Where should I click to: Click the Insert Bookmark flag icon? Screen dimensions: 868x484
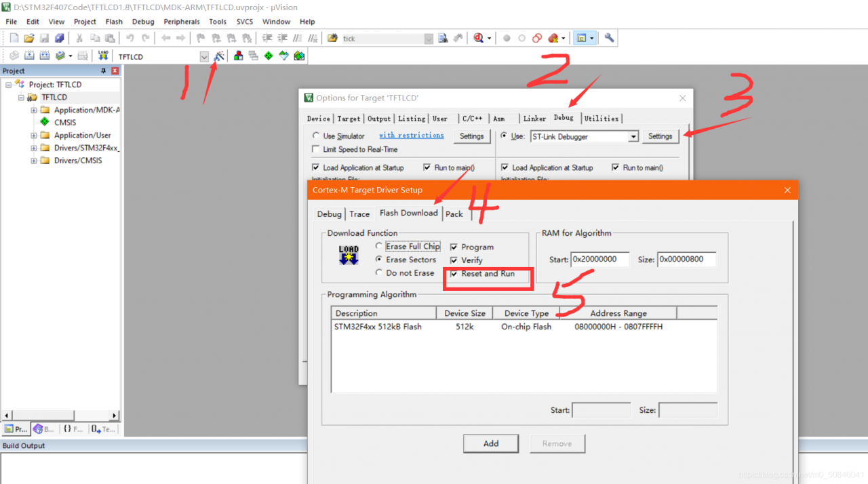click(x=201, y=38)
